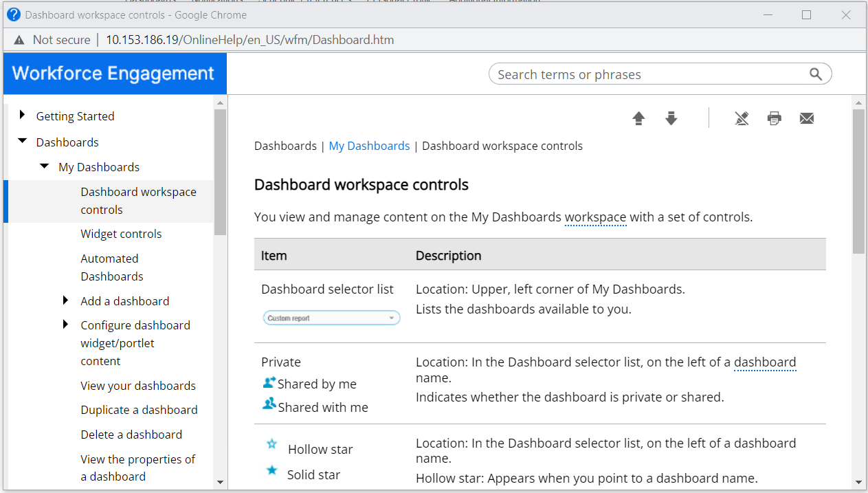Expand the Add a dashboard topic
Viewport: 868px width, 493px height.
pyautogui.click(x=66, y=300)
